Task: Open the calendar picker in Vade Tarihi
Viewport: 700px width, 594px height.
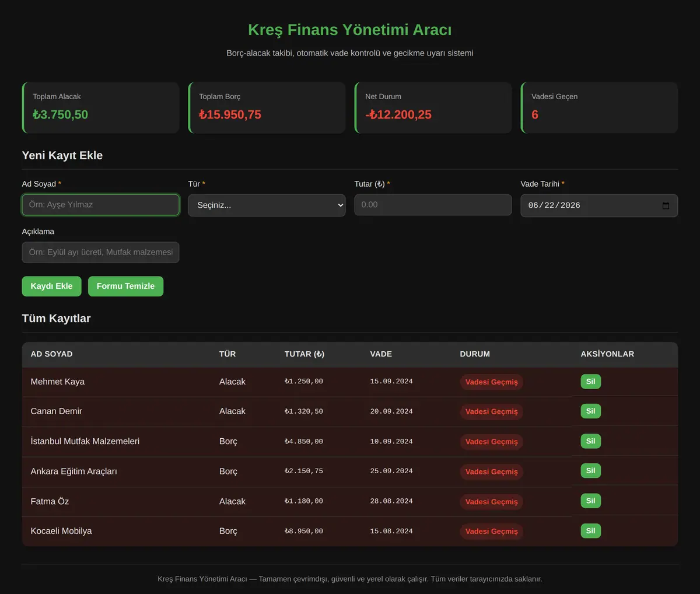Action: [666, 206]
